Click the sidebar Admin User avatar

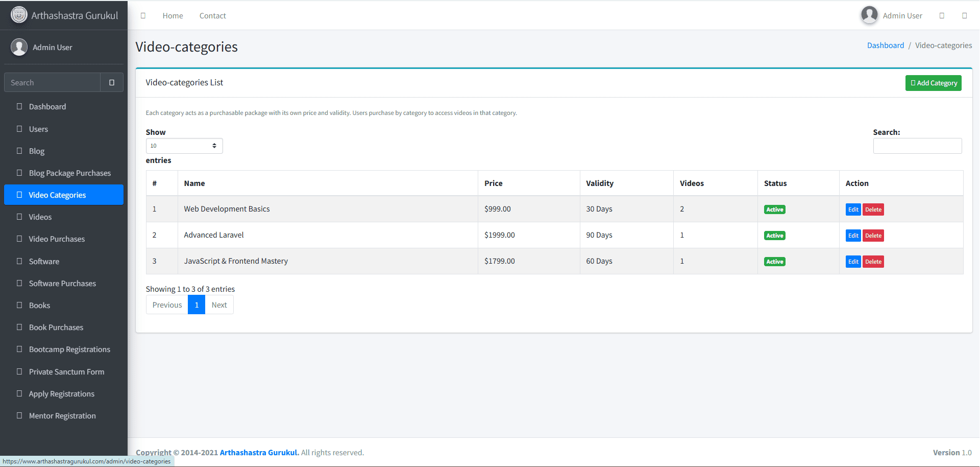19,47
